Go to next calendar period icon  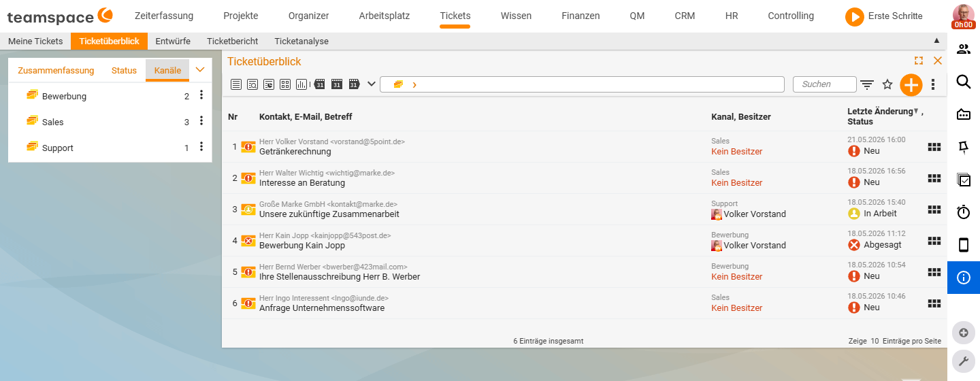[354, 84]
